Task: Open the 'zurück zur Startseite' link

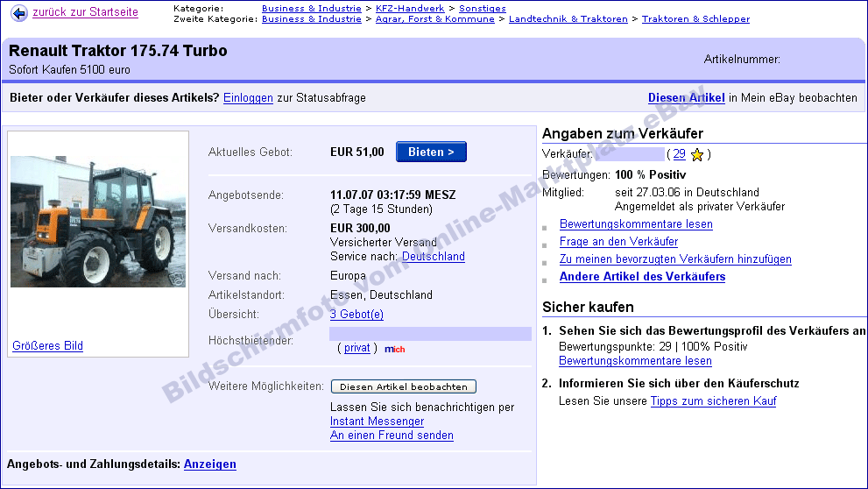Action: click(x=85, y=12)
